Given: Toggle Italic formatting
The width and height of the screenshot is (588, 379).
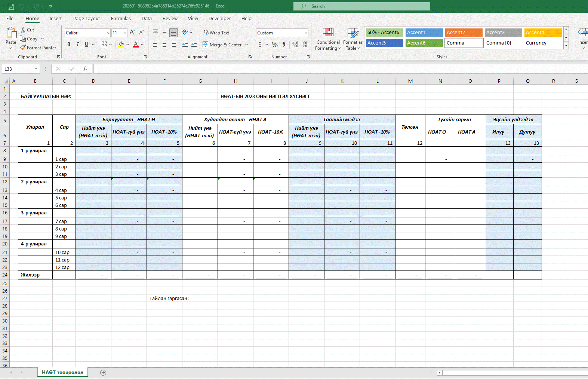Looking at the screenshot, I should click(78, 45).
